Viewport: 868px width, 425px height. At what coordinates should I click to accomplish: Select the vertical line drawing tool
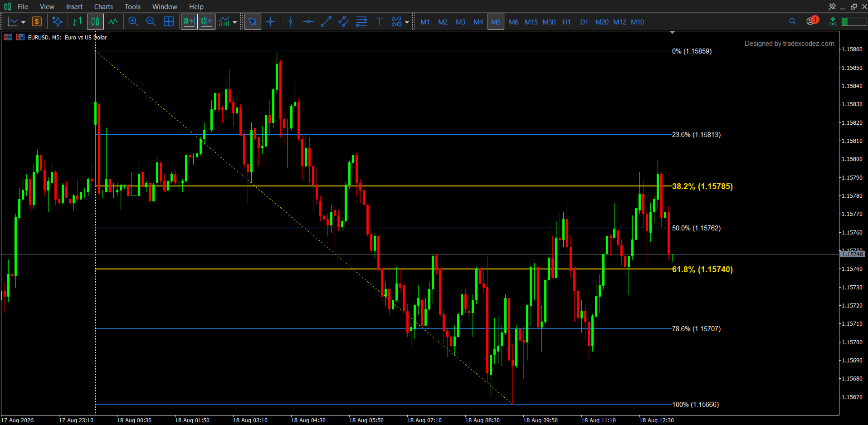[291, 22]
